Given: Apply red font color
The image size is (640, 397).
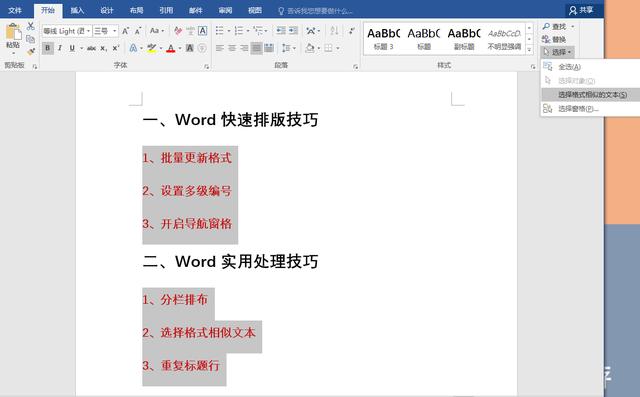Looking at the screenshot, I should [x=171, y=48].
